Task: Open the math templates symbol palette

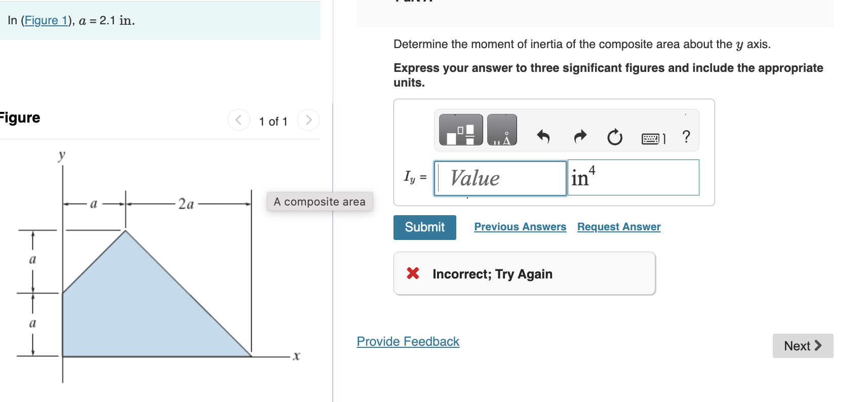Action: pos(459,129)
